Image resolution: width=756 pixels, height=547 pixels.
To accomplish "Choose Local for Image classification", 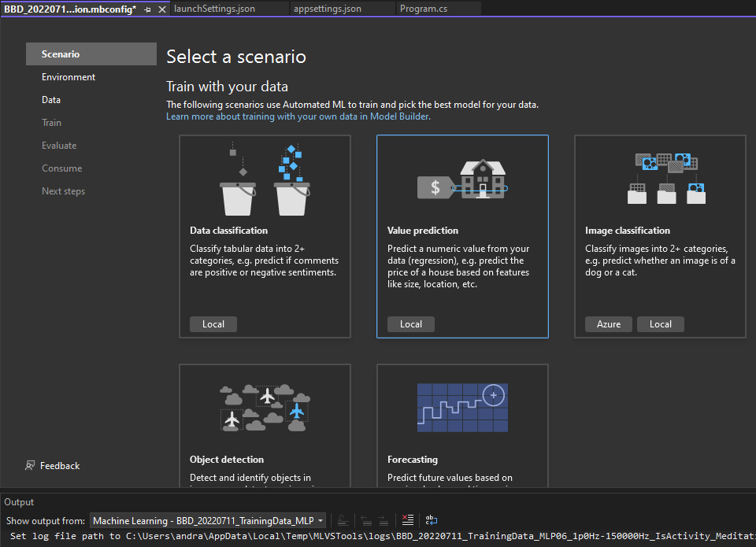I will click(661, 324).
